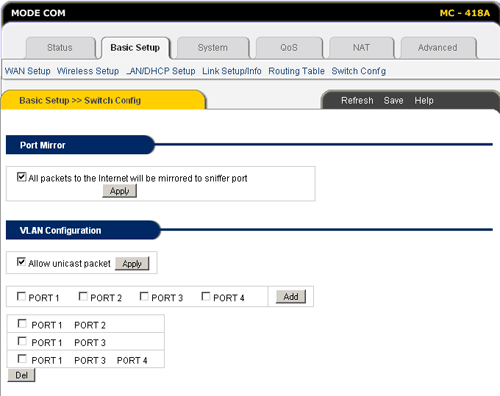
Task: Select the PORT 1 PORT 3 VLAN entry checkbox
Action: point(22,341)
